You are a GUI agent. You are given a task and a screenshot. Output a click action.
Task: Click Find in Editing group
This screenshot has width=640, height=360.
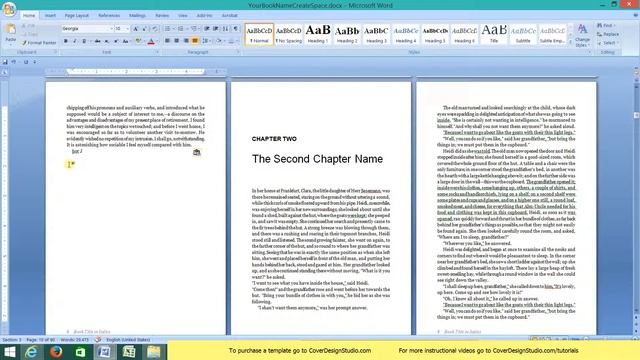606,25
